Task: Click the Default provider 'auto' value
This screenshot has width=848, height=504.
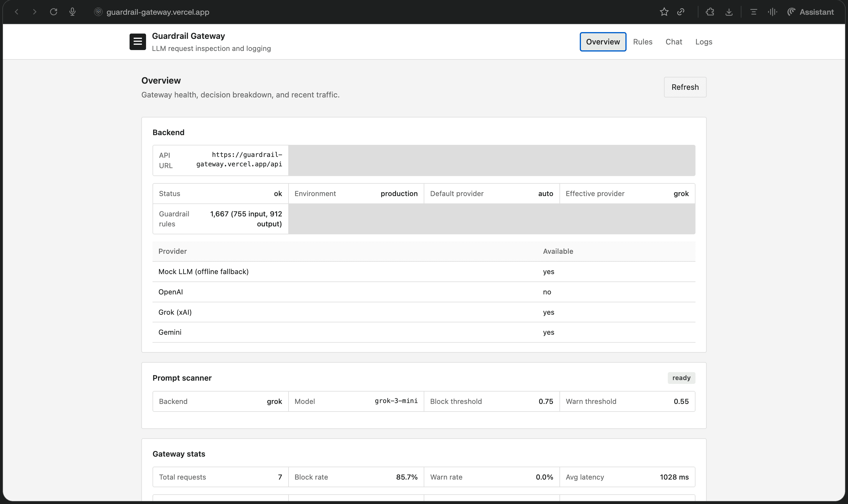Action: point(545,194)
